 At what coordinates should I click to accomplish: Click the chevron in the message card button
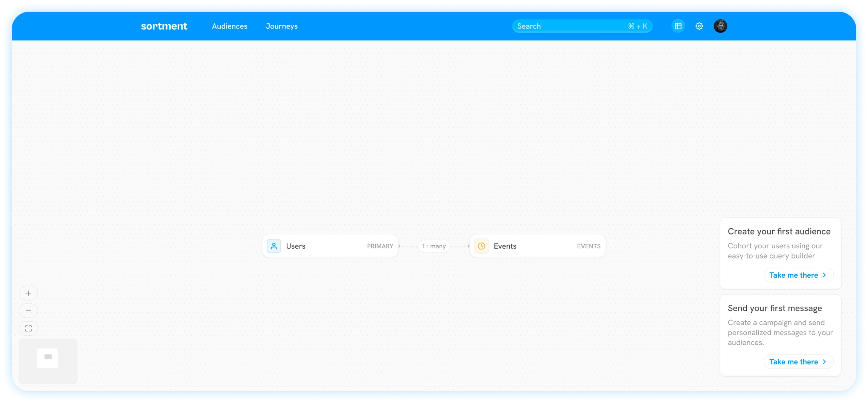click(x=825, y=362)
